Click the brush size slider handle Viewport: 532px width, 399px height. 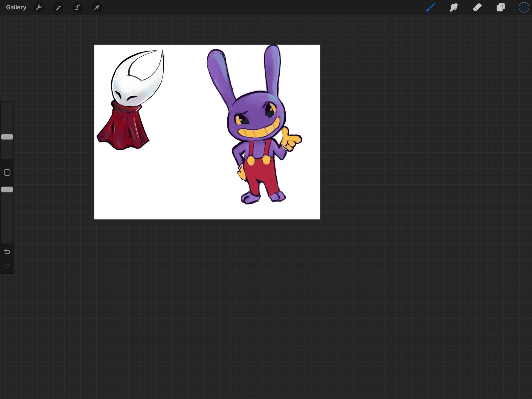[7, 137]
